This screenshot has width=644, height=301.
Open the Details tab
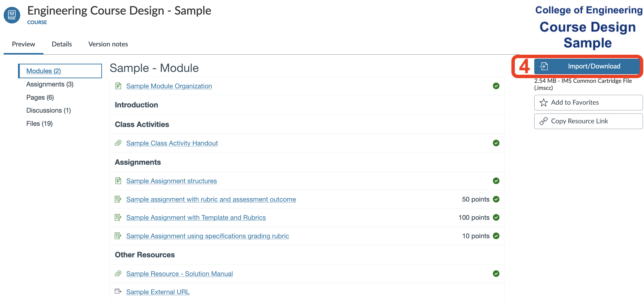[62, 44]
